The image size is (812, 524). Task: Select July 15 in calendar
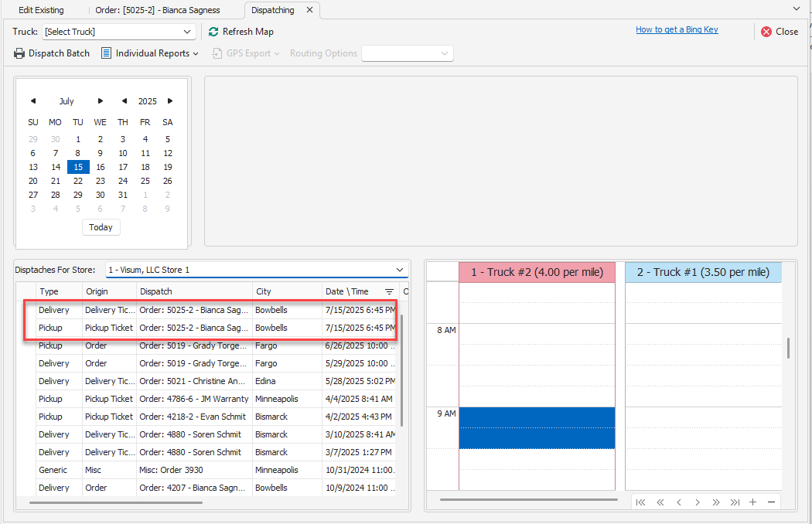(78, 167)
